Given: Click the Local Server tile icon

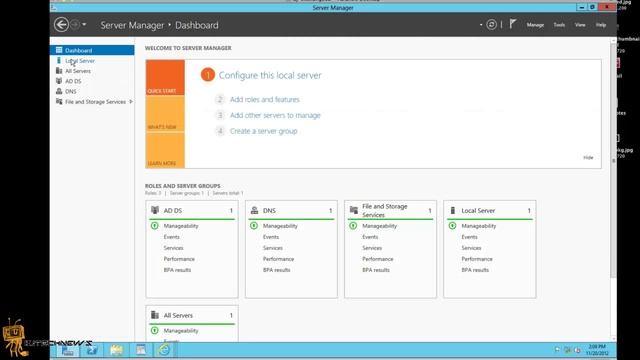Looking at the screenshot, I should click(452, 210).
